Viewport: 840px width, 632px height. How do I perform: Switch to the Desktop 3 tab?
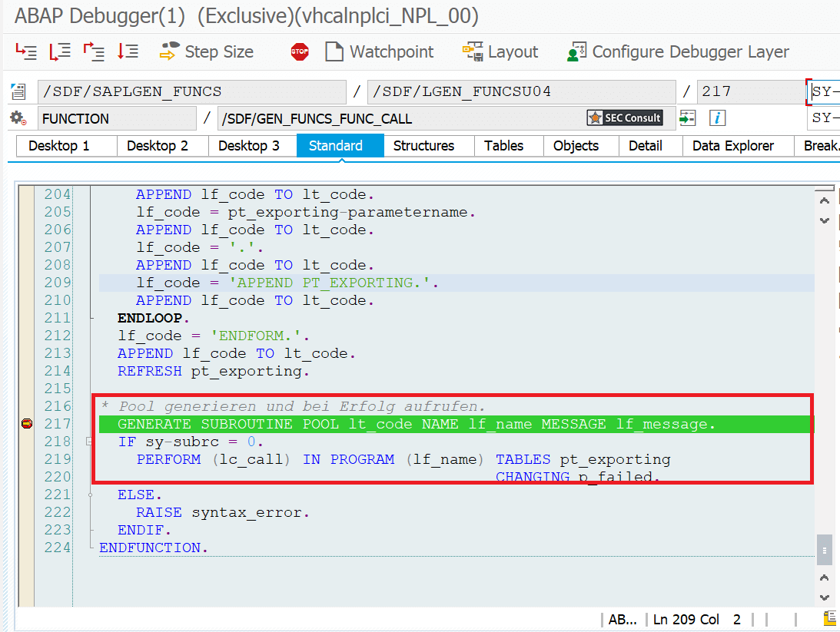tap(248, 146)
